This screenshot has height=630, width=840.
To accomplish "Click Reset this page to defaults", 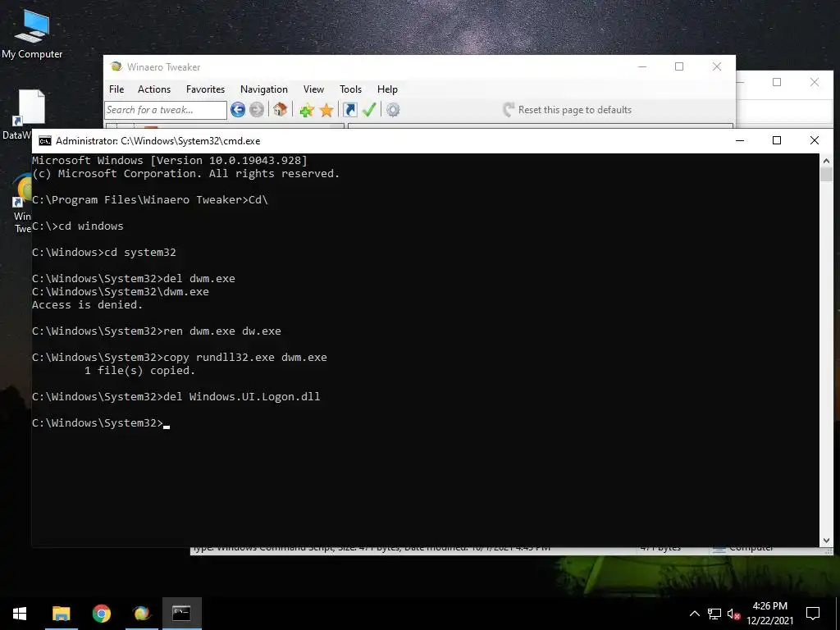I will pyautogui.click(x=568, y=110).
